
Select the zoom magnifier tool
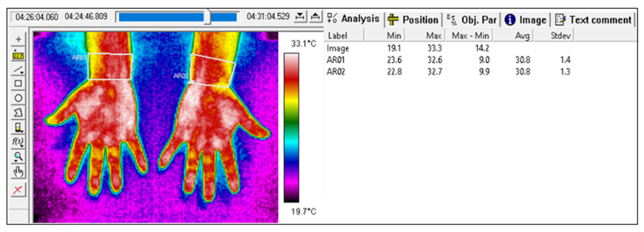[18, 157]
